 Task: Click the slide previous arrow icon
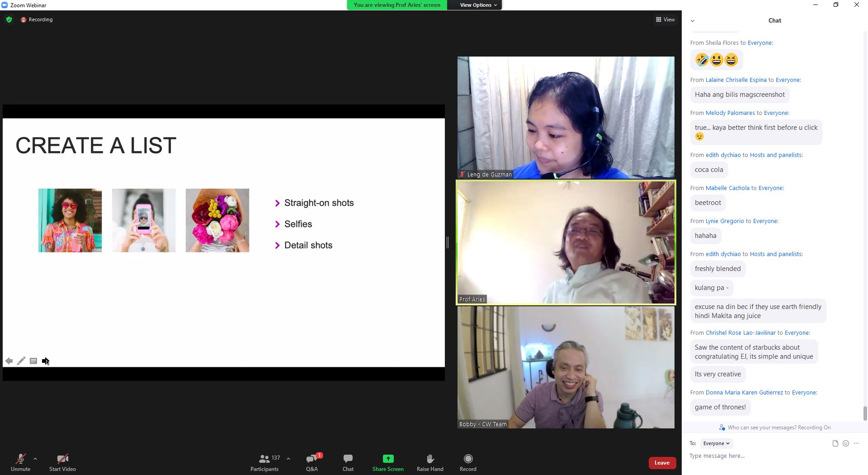(9, 361)
